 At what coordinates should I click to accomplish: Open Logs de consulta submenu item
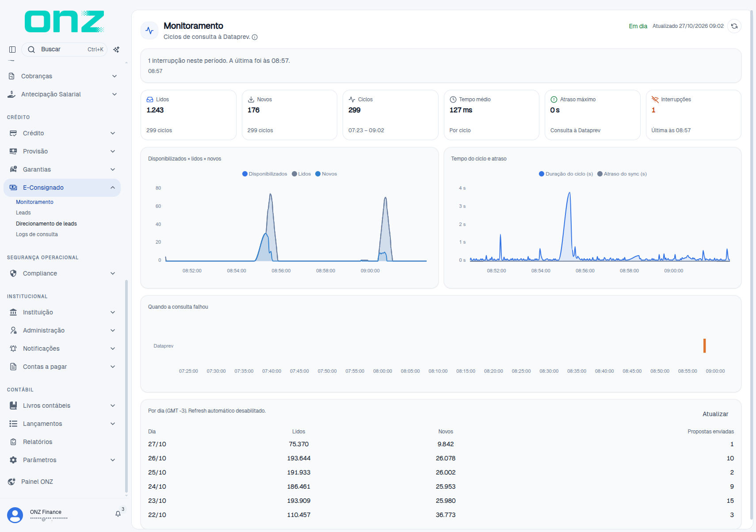[x=37, y=234]
